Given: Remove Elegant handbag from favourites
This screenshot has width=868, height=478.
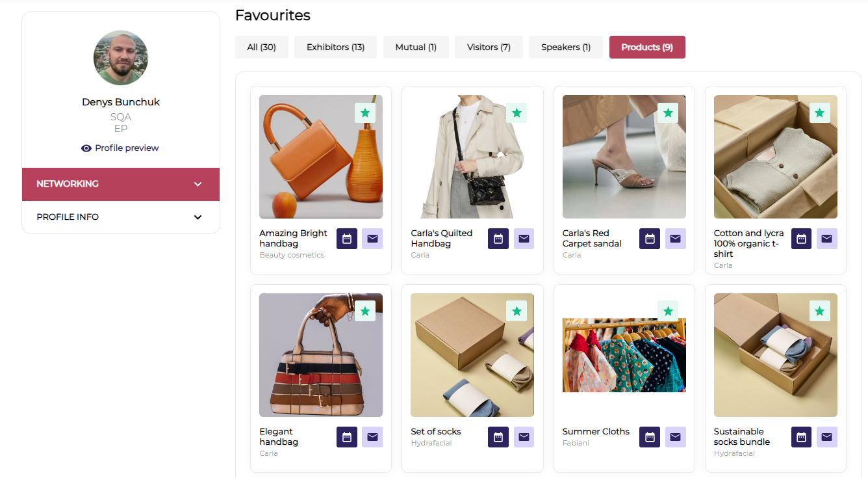Looking at the screenshot, I should pyautogui.click(x=365, y=311).
